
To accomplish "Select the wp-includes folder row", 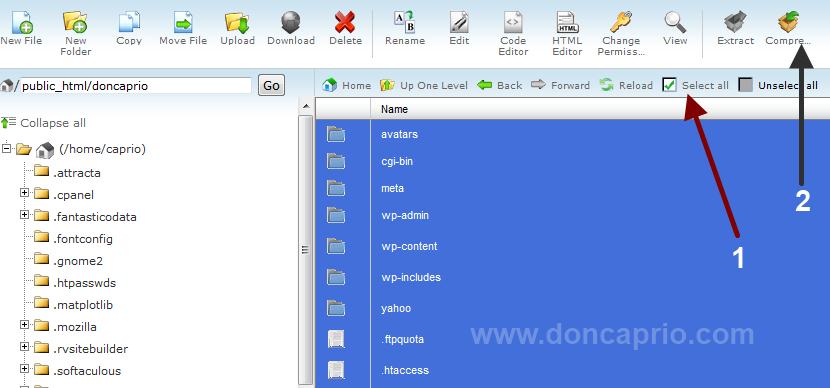I will click(x=572, y=277).
